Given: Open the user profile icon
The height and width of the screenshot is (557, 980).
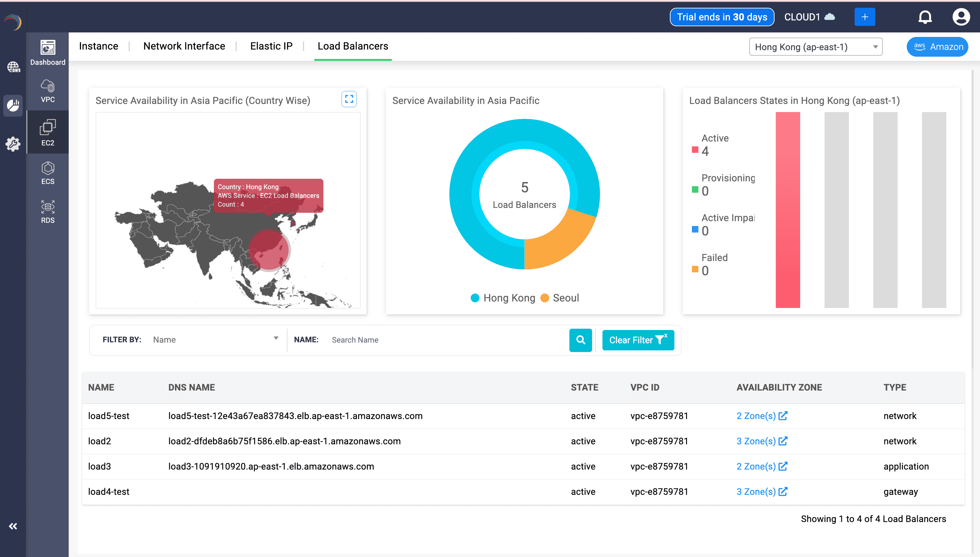Looking at the screenshot, I should point(961,17).
